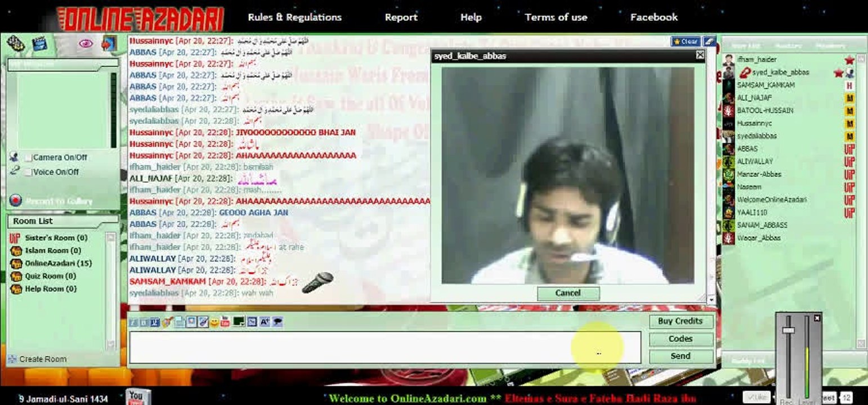Image resolution: width=868 pixels, height=405 pixels.
Task: Click the red Record to Gallery button
Action: 15,201
